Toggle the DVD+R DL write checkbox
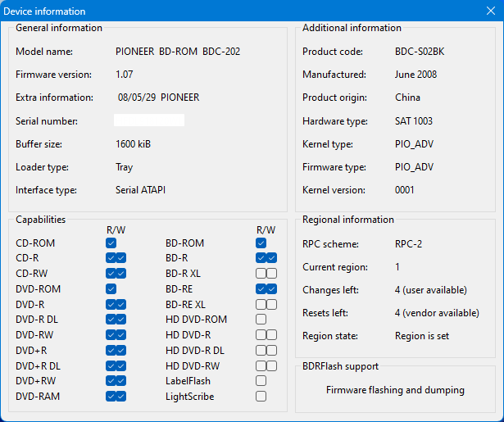Viewport: 504px width, 422px height. point(121,365)
